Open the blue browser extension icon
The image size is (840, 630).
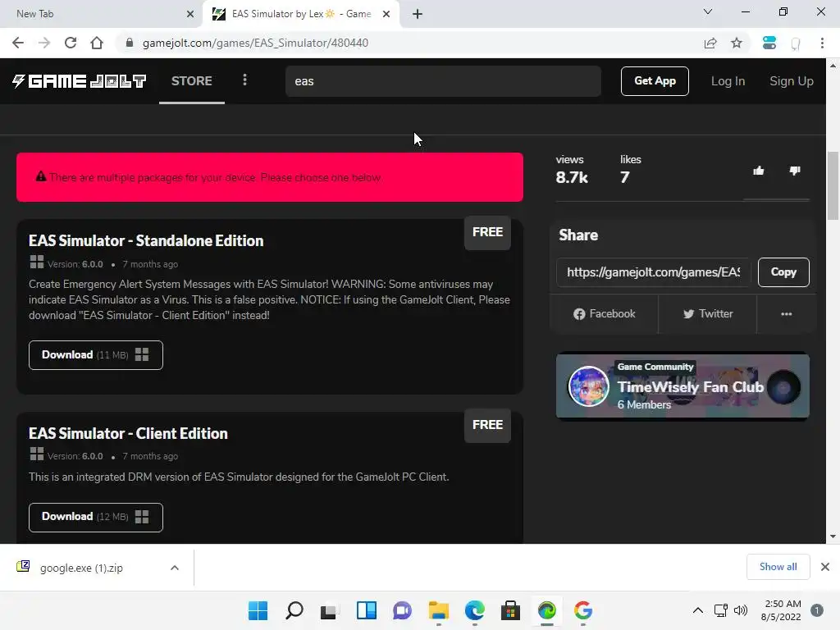pyautogui.click(x=769, y=43)
